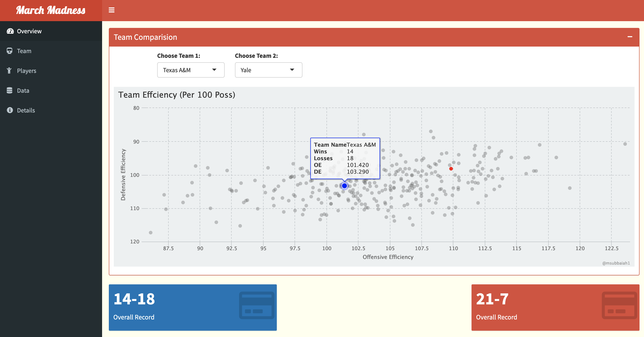The width and height of the screenshot is (644, 337).
Task: Open Choose Team 2 dropdown showing Yale
Action: coord(268,70)
